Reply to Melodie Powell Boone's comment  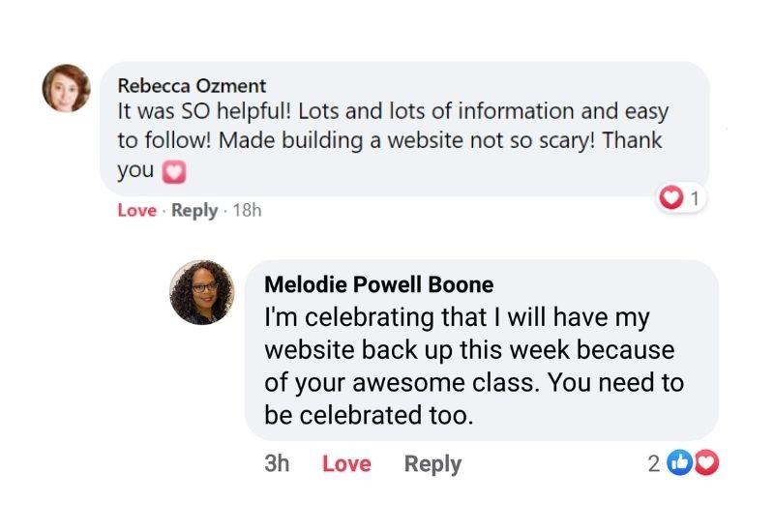pyautogui.click(x=432, y=464)
